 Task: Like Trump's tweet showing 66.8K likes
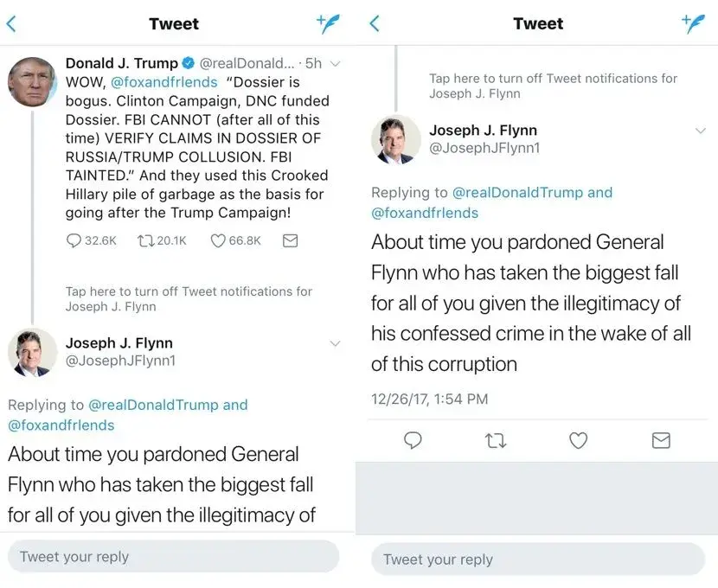219,240
